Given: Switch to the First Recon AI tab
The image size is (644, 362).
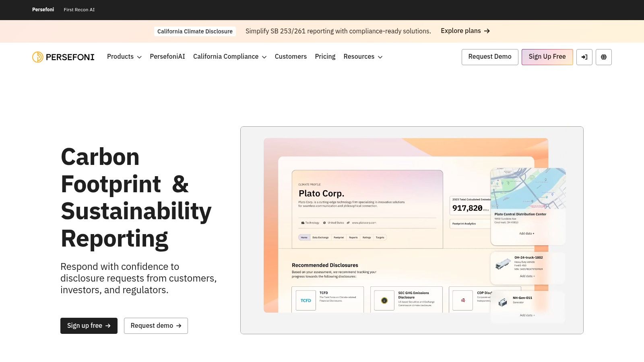Looking at the screenshot, I should click(79, 10).
